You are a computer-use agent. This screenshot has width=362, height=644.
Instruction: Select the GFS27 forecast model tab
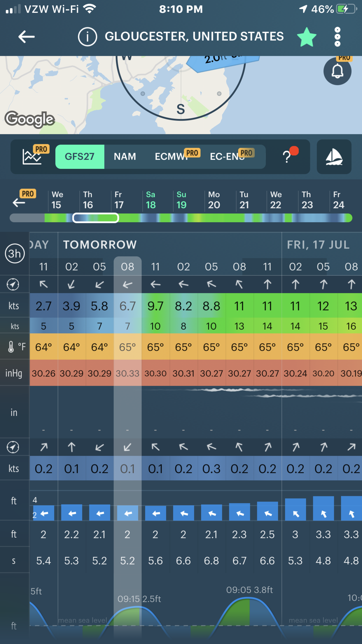(x=80, y=157)
